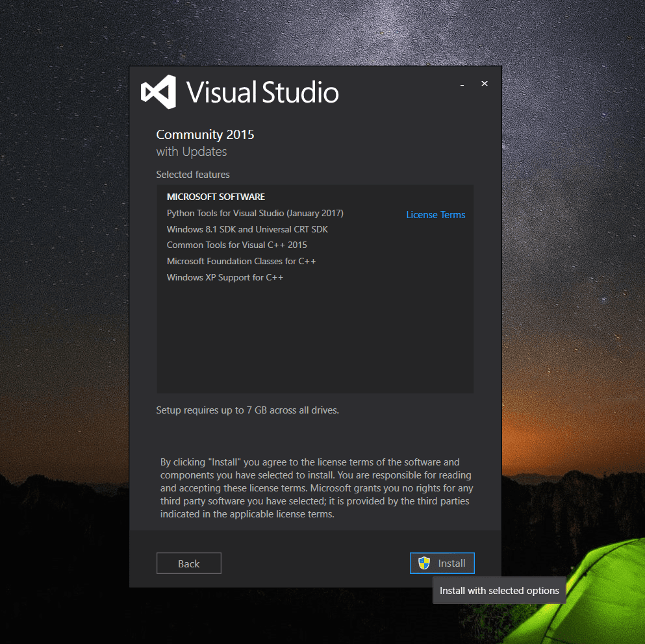
Task: Click the Install button
Action: 442,563
